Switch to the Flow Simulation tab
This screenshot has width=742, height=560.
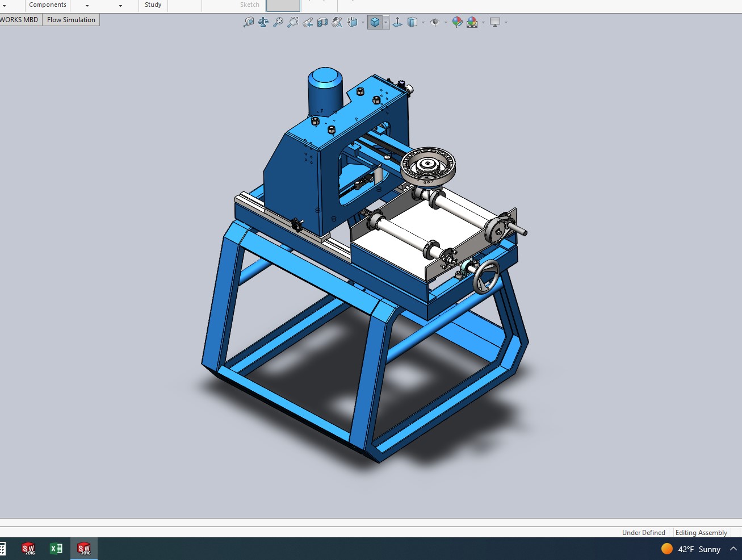[x=71, y=20]
